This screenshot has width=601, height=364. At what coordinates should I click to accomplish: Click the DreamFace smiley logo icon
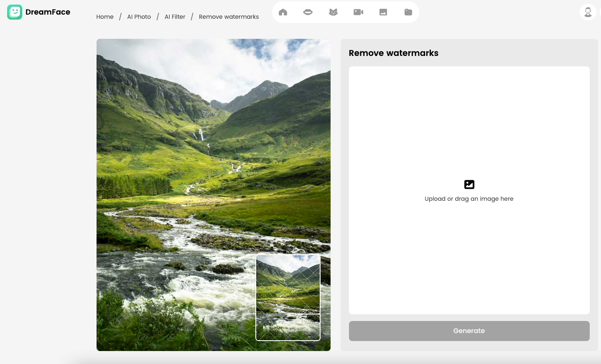(x=15, y=12)
